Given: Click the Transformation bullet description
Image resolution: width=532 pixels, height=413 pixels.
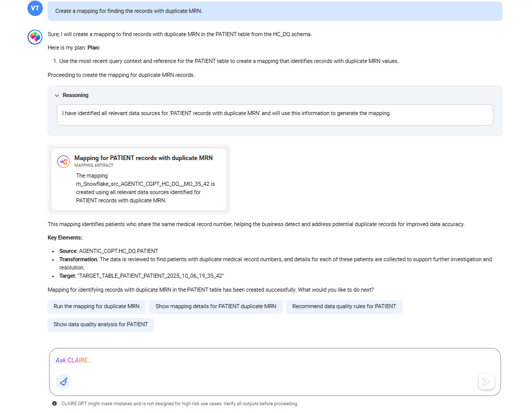Looking at the screenshot, I should [275, 263].
